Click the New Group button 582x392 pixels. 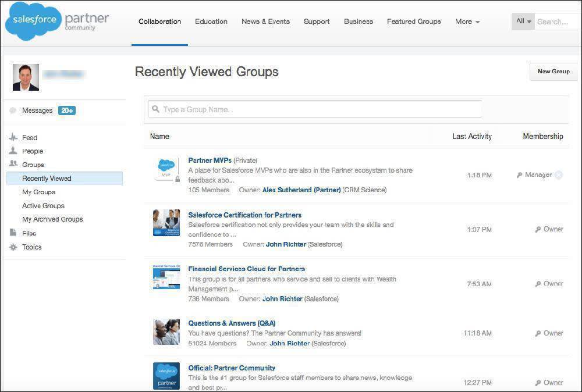tap(553, 71)
